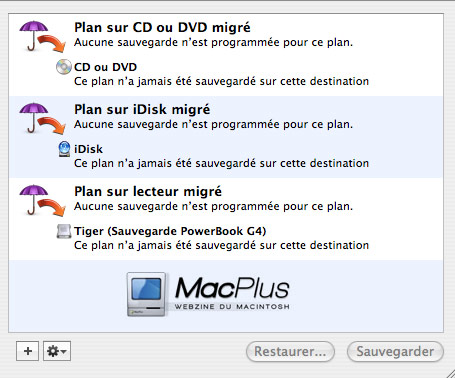Click the CD disc destination icon
Image resolution: width=455 pixels, height=378 pixels.
click(x=64, y=67)
